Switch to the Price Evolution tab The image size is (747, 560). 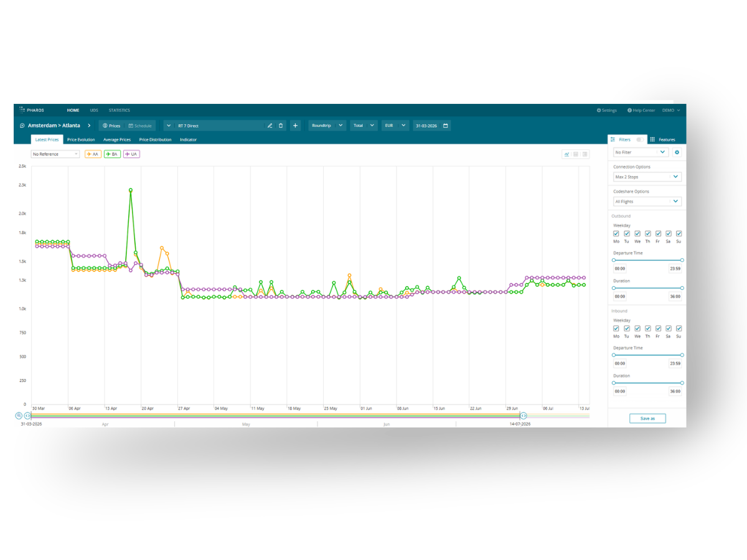(81, 139)
